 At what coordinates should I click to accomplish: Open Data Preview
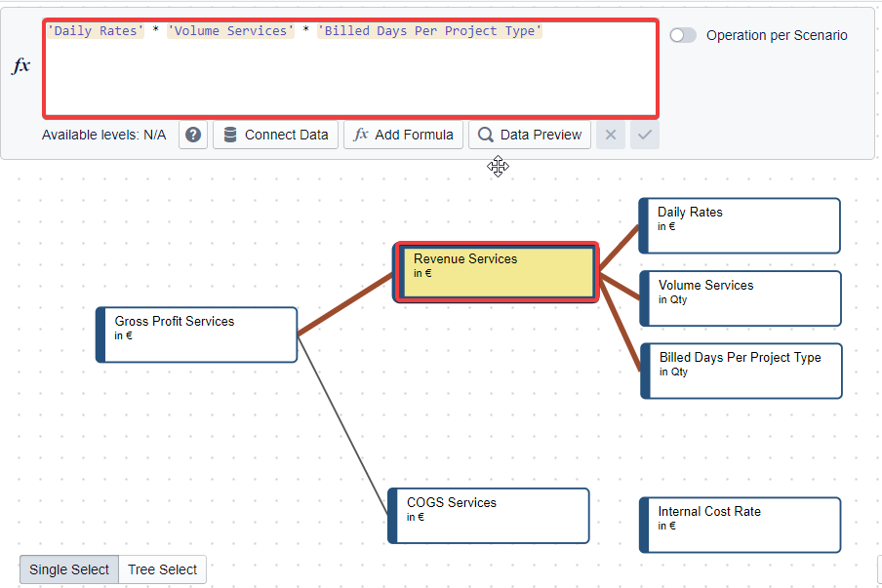pyautogui.click(x=530, y=135)
